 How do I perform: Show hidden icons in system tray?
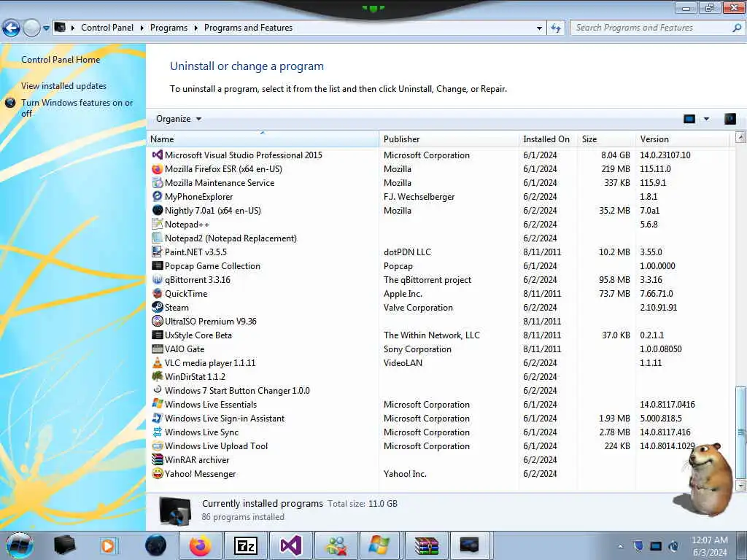620,546
